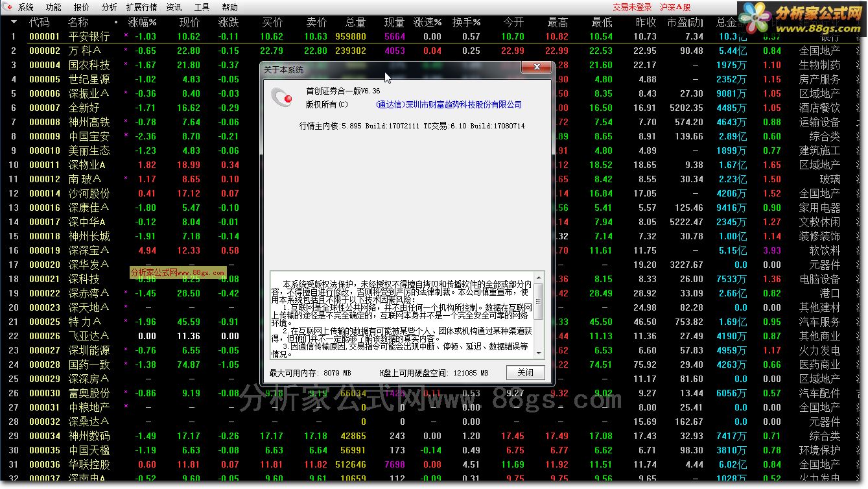The image size is (868, 489).
Task: Sort by the 现量 column header
Action: click(x=394, y=22)
